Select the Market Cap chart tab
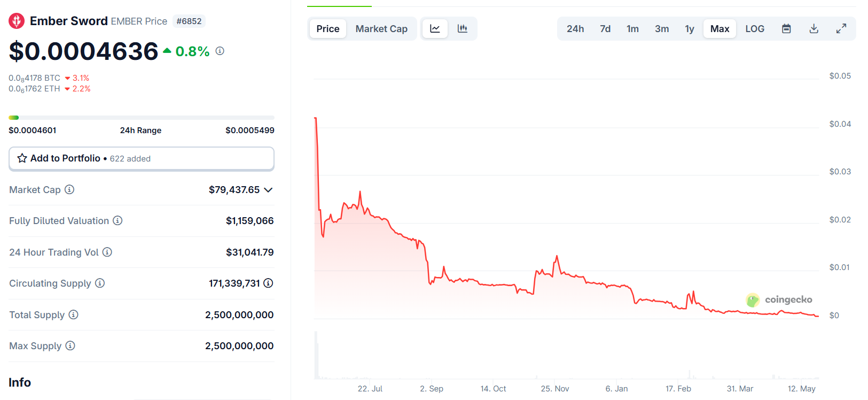 tap(381, 29)
